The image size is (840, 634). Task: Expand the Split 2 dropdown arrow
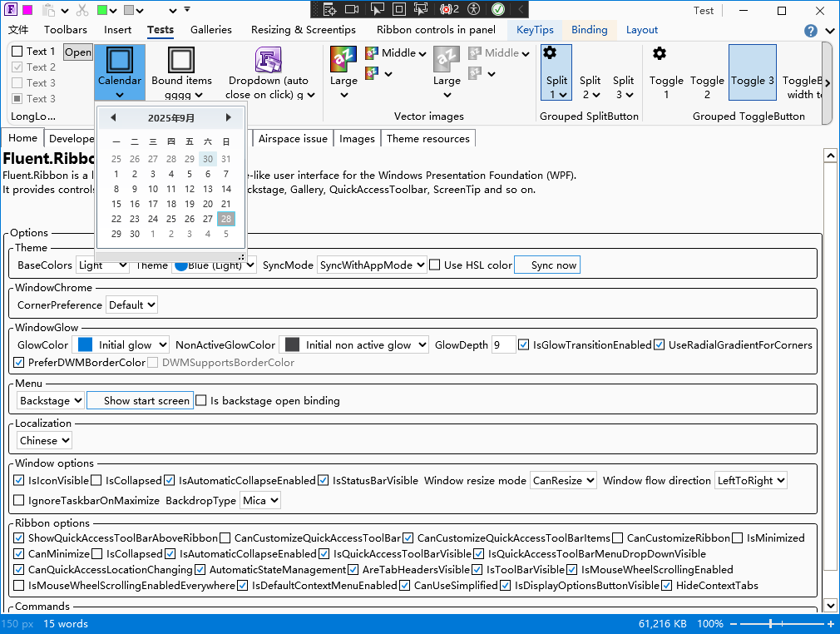click(x=596, y=95)
